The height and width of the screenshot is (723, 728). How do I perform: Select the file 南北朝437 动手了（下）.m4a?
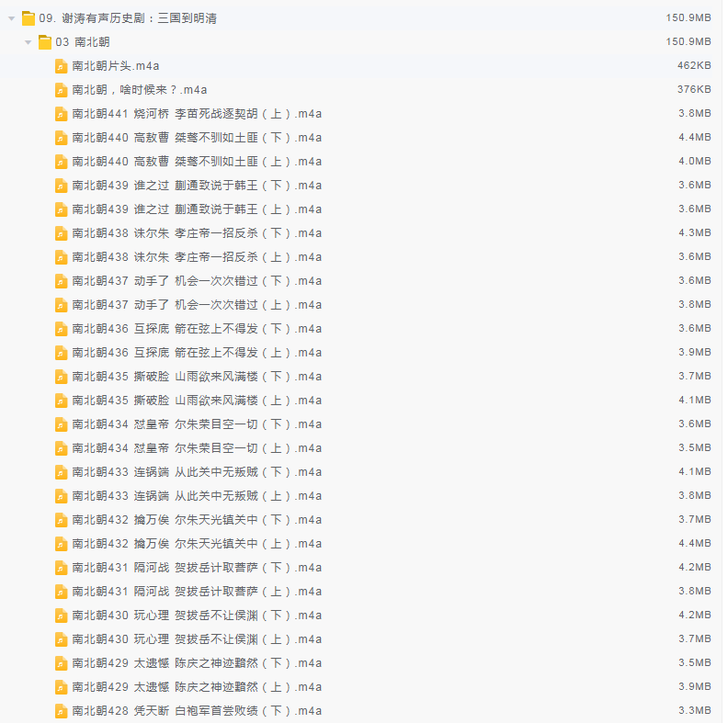[x=196, y=280]
